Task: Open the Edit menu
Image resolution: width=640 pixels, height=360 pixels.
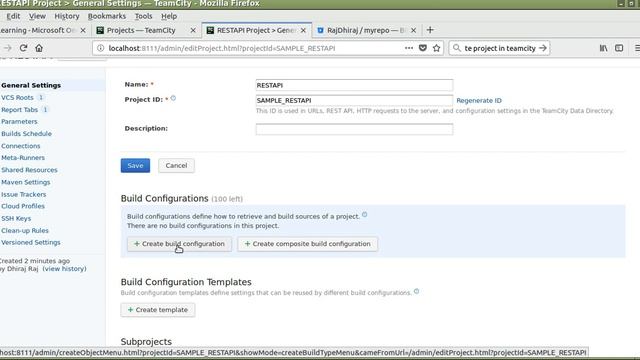Action: click(x=13, y=16)
